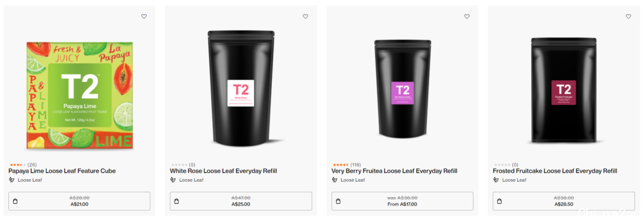Click heart icon on White Rose refill
Viewport: 644px width, 221px height.
(305, 17)
